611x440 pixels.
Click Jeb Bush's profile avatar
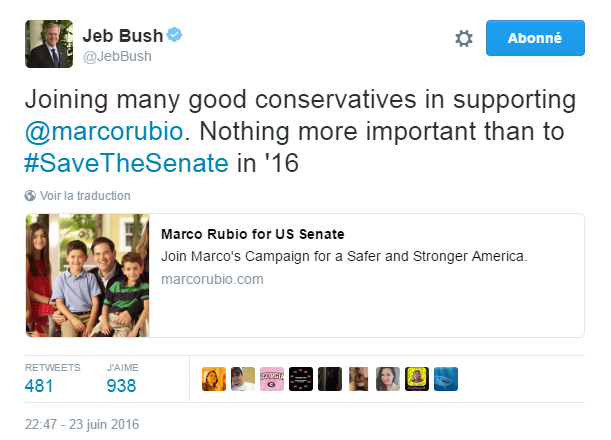pyautogui.click(x=49, y=43)
